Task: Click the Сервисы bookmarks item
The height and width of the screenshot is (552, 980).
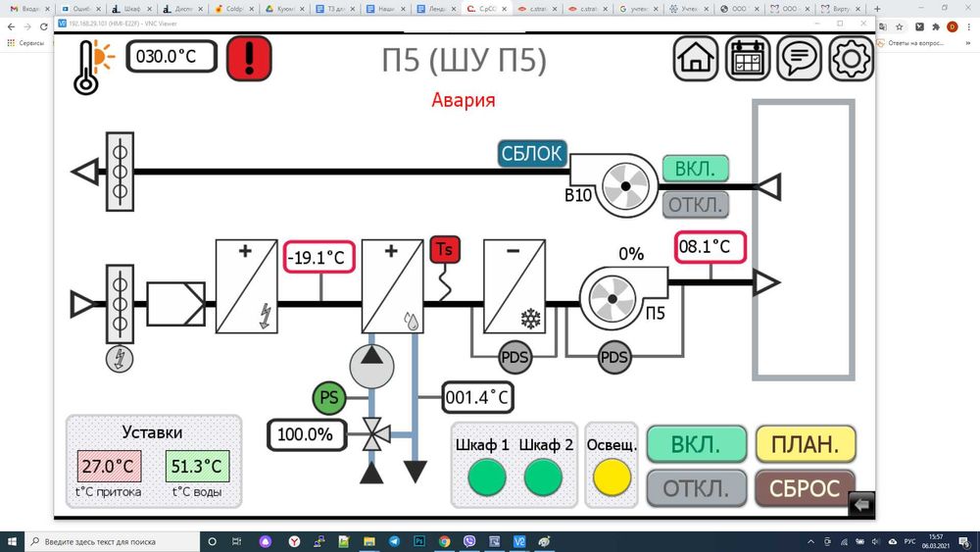Action: click(x=25, y=43)
